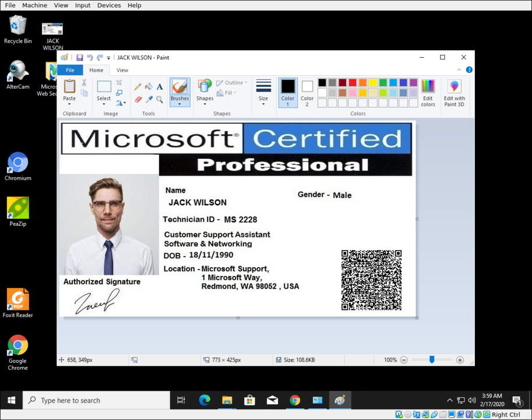Open the clock and date in the taskbar
The image size is (532, 420).
tap(492, 400)
